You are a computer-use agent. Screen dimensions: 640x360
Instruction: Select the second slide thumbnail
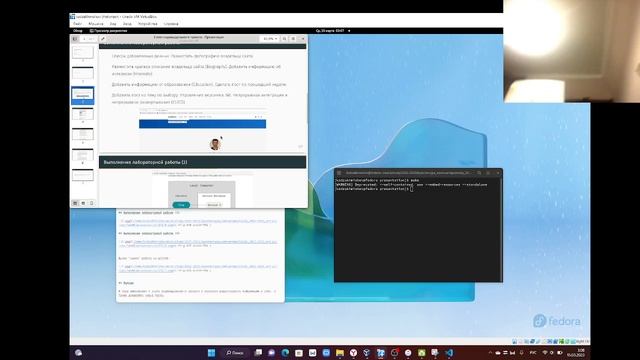[x=82, y=73]
